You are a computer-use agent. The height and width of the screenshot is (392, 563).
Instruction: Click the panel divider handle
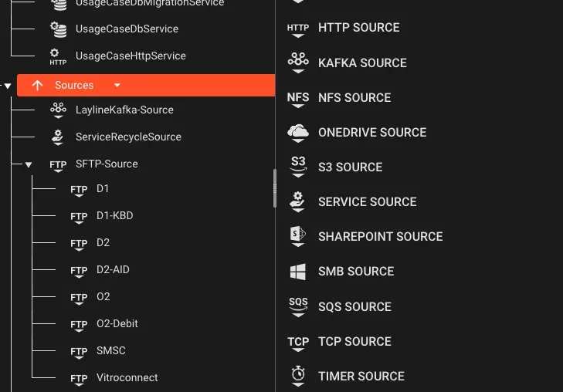(275, 188)
